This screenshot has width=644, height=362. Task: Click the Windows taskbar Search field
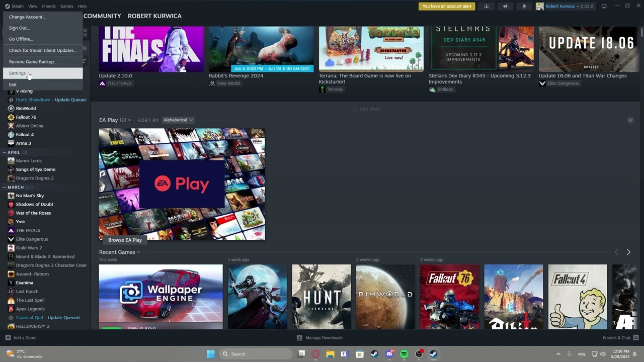coord(255,354)
